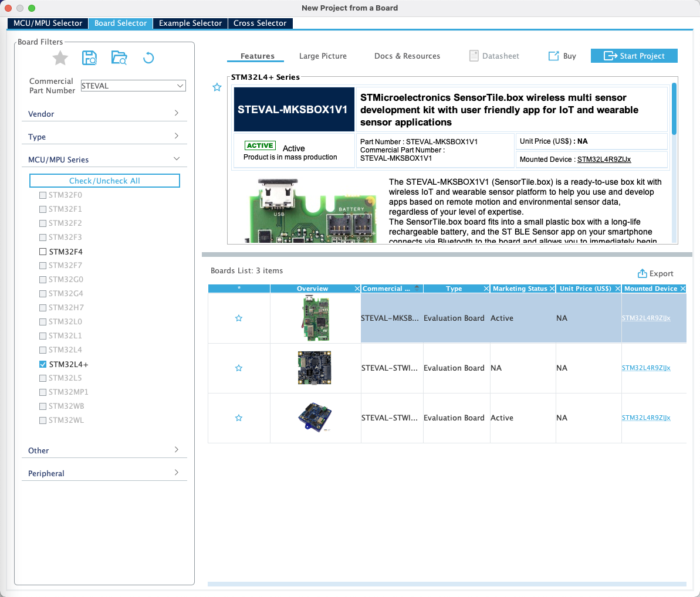Viewport: 700px width, 597px height.
Task: Close the Overview column using its X
Action: coord(357,289)
